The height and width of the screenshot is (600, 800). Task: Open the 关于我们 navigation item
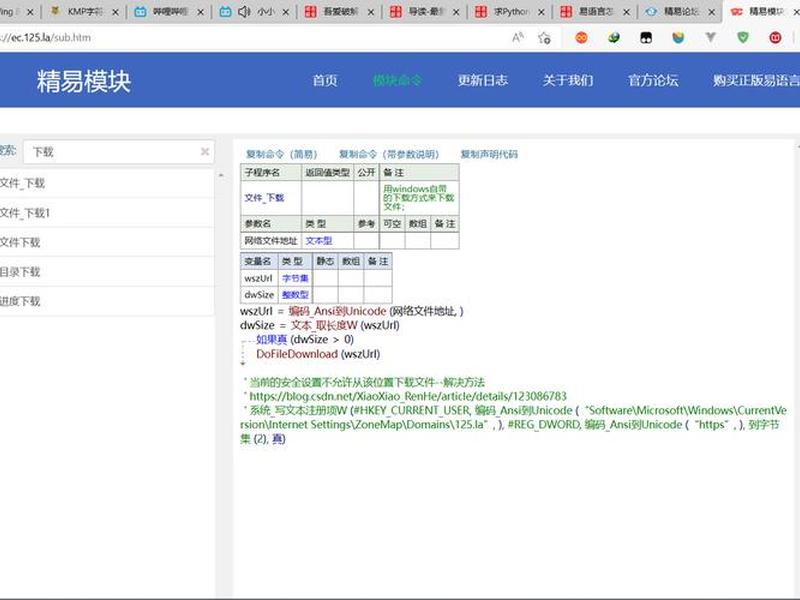[567, 80]
